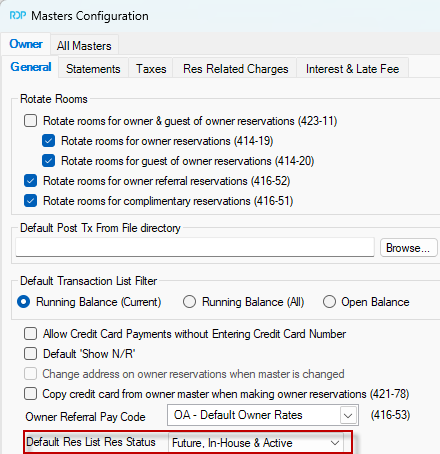Check the Default 'Show N/R' box
Screen dimensions: 440x454
click(30, 354)
